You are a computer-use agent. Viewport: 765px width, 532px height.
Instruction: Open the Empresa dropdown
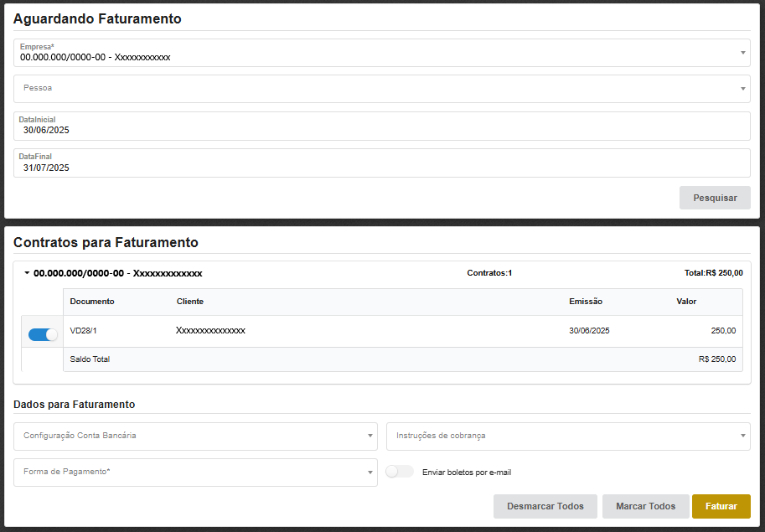381,53
